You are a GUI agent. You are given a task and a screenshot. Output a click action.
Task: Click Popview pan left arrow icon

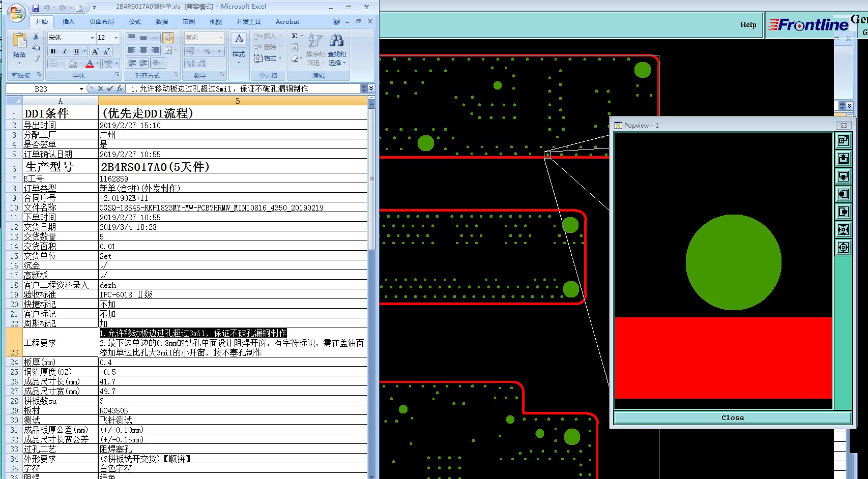point(843,194)
